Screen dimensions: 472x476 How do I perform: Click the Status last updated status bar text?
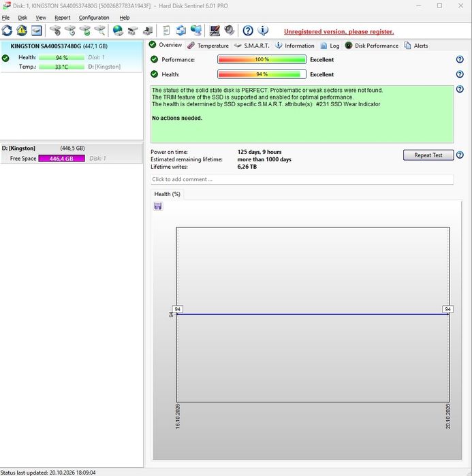(48, 473)
